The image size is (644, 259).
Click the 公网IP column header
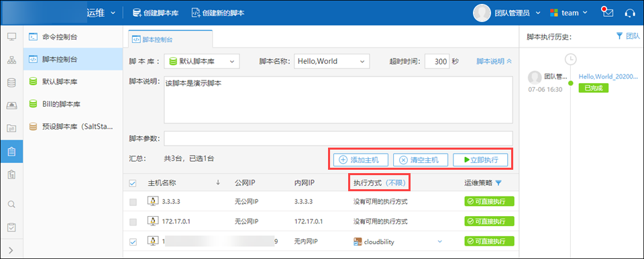click(x=246, y=183)
